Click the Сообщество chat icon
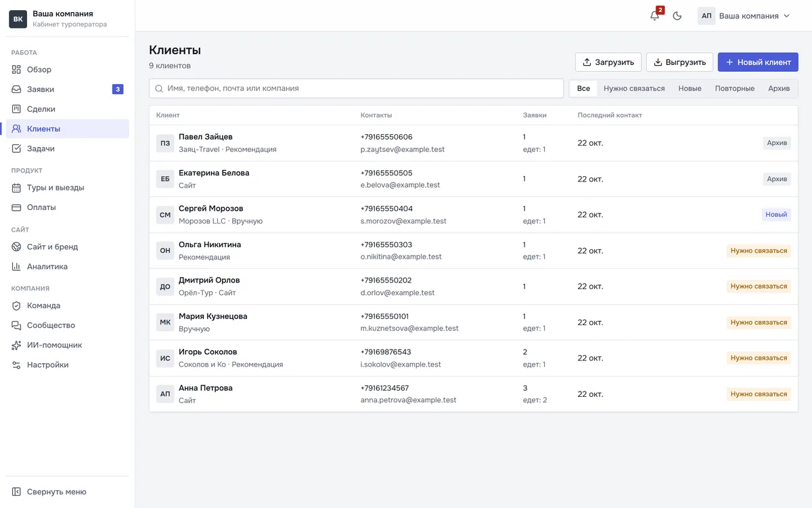812x508 pixels. click(x=17, y=325)
